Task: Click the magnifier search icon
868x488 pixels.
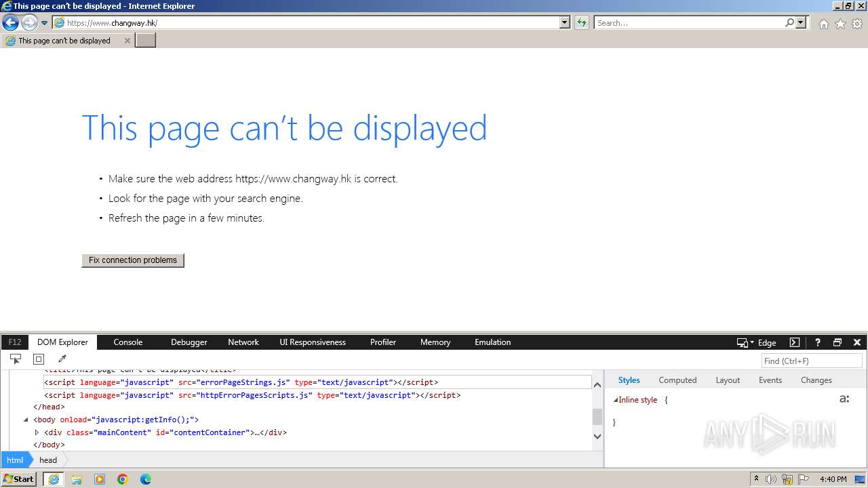Action: [x=789, y=22]
